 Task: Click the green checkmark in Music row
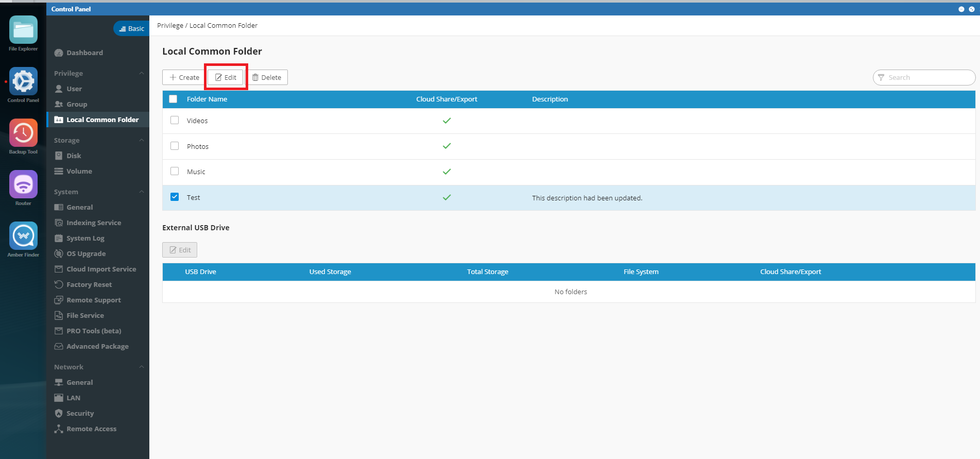pyautogui.click(x=446, y=172)
